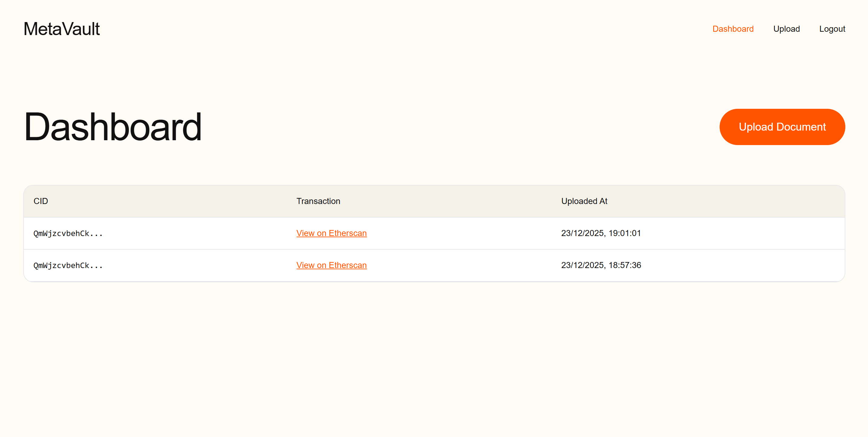868x437 pixels.
Task: Click the Uploaded At column header
Action: pyautogui.click(x=584, y=201)
